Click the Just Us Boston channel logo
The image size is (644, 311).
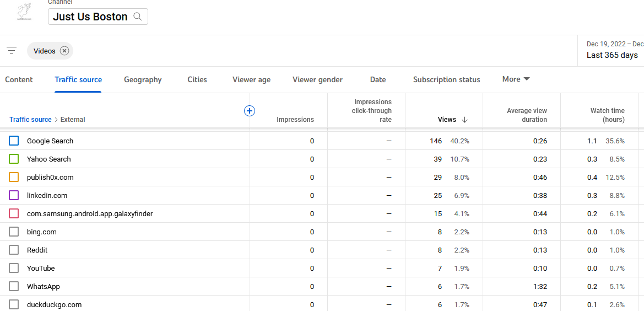pos(25,12)
